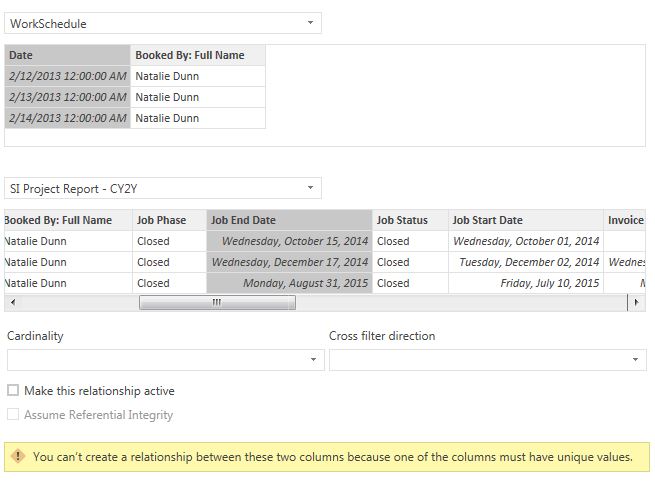Click the 2/12/2013 12:00:00 AM date cell
The height and width of the screenshot is (486, 655).
click(67, 76)
